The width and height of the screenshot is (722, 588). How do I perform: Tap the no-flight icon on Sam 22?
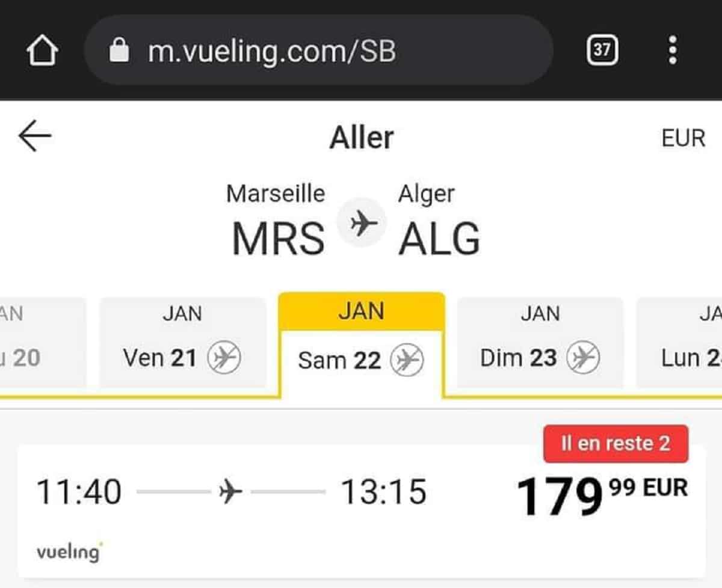407,361
